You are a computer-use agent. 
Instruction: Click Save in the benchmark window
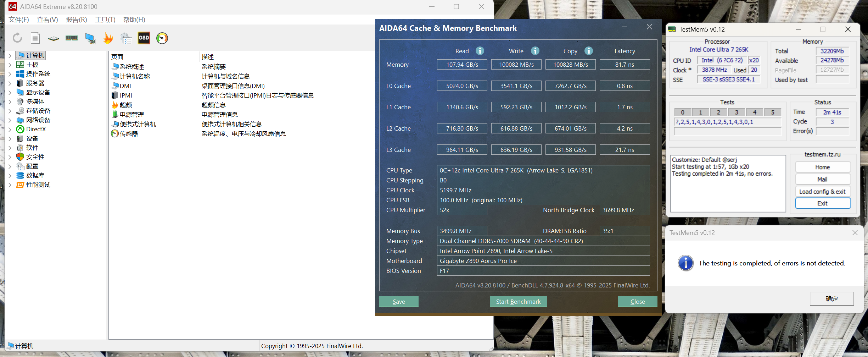[399, 301]
